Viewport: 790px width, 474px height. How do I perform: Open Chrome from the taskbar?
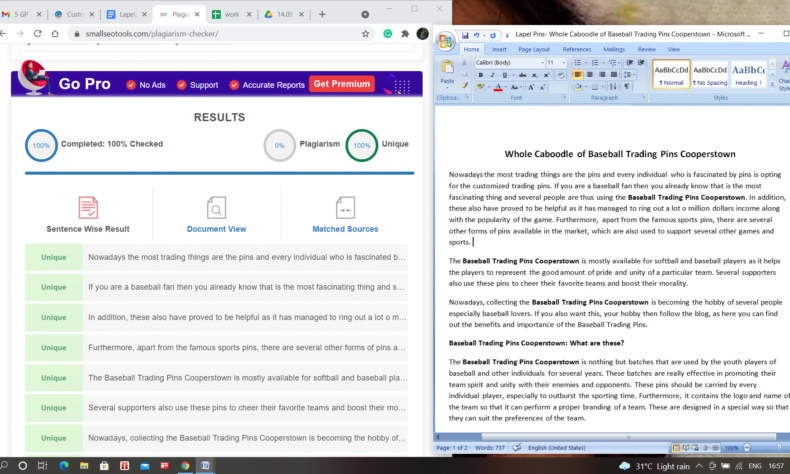[185, 465]
